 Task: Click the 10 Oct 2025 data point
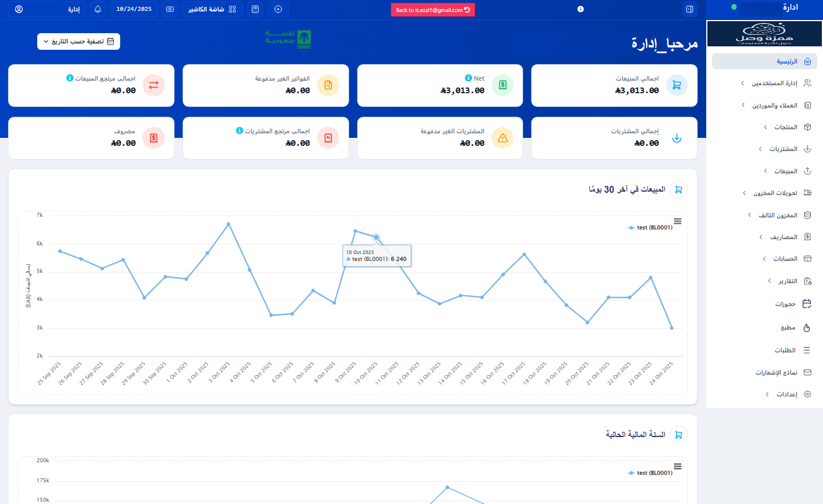pyautogui.click(x=376, y=237)
